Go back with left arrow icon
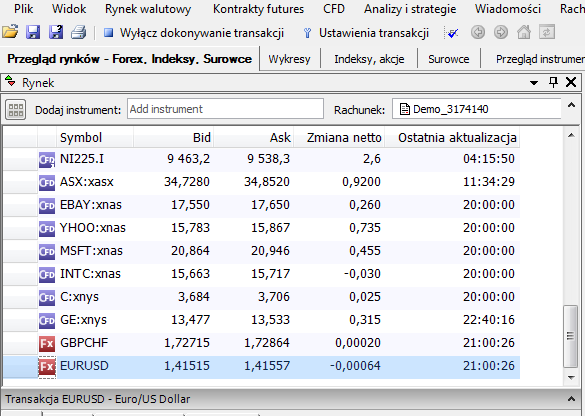 coord(478,32)
